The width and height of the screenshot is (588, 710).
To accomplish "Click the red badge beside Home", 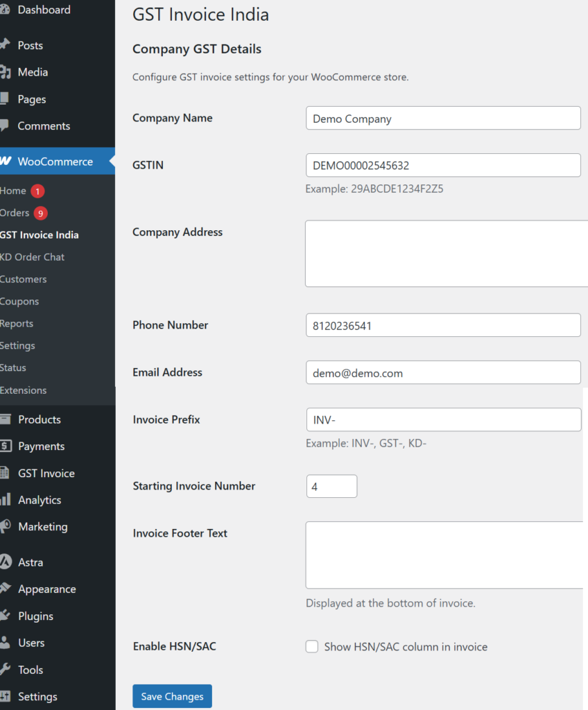I will coord(37,191).
